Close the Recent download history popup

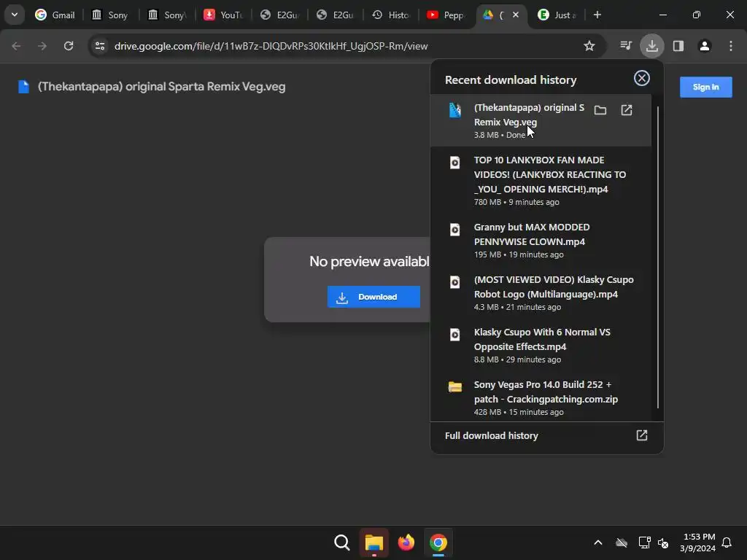pos(642,78)
